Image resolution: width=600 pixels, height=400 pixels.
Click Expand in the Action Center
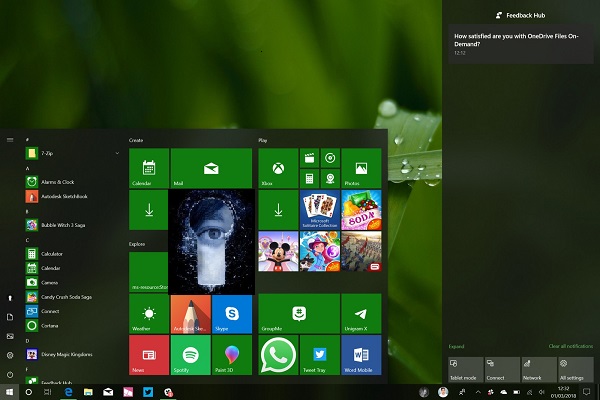click(x=456, y=346)
